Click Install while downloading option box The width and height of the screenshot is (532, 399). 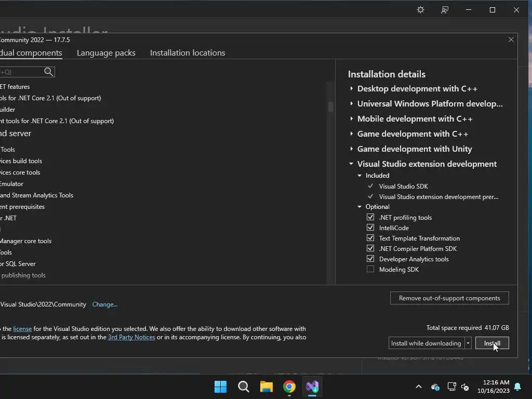[x=426, y=343]
